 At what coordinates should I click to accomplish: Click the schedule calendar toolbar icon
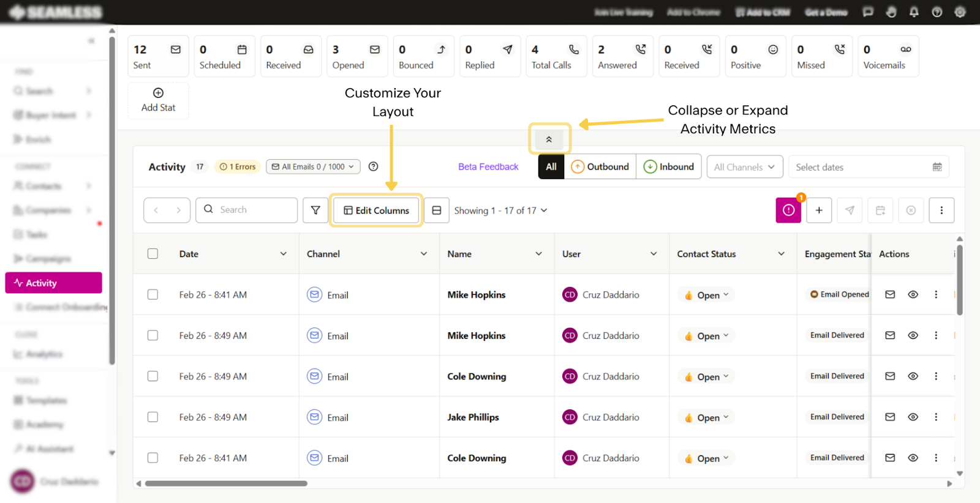click(880, 210)
